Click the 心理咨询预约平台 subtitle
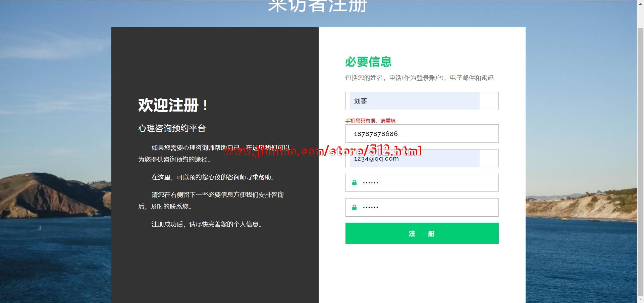Image resolution: width=644 pixels, height=303 pixels. [172, 128]
